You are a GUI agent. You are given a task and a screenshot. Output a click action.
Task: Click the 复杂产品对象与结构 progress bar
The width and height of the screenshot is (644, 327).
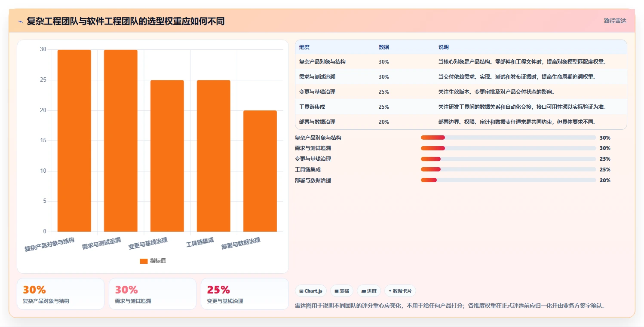508,138
